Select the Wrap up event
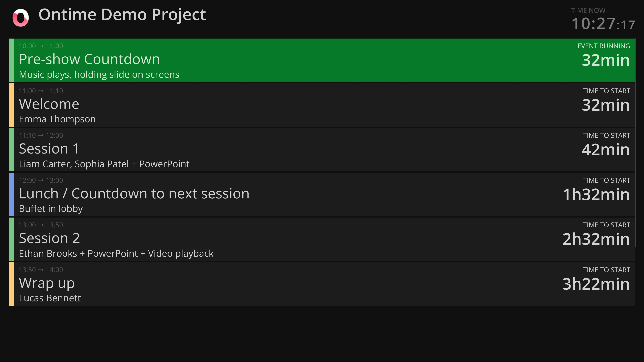Viewport: 644px width, 362px height. (x=300, y=284)
